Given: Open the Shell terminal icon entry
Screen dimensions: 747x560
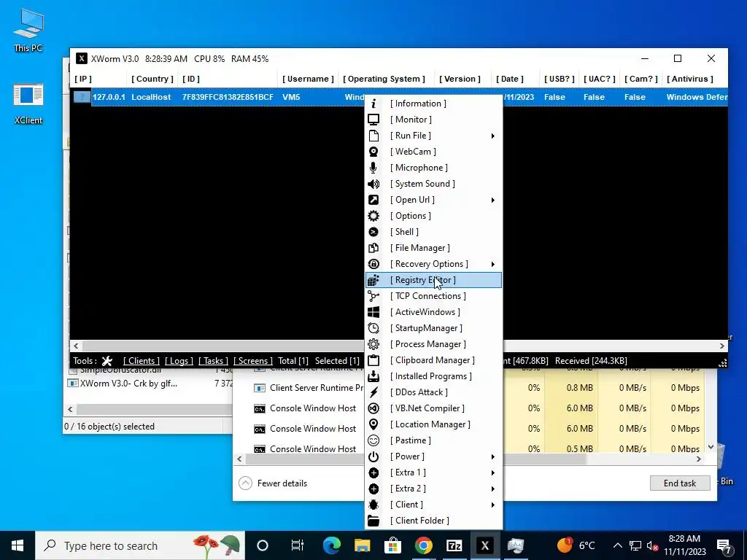Looking at the screenshot, I should (x=373, y=232).
